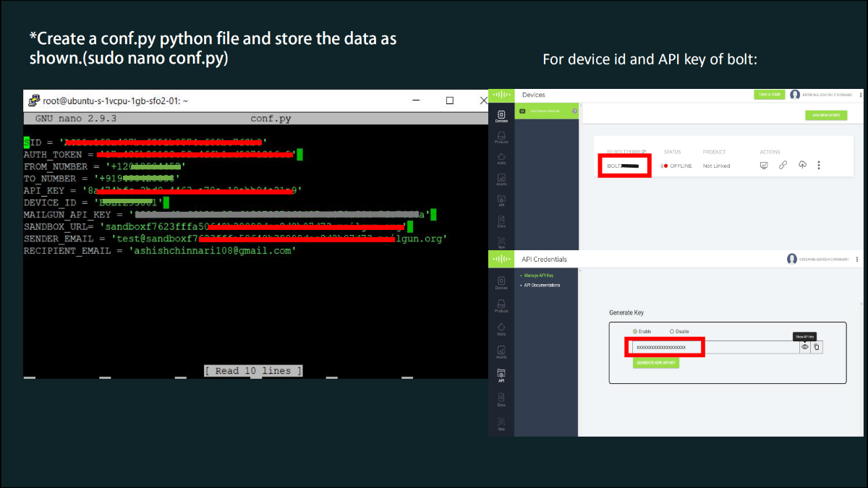Open Devices in the Devices page sidebar
Screen dimensions: 868x488
(501, 116)
